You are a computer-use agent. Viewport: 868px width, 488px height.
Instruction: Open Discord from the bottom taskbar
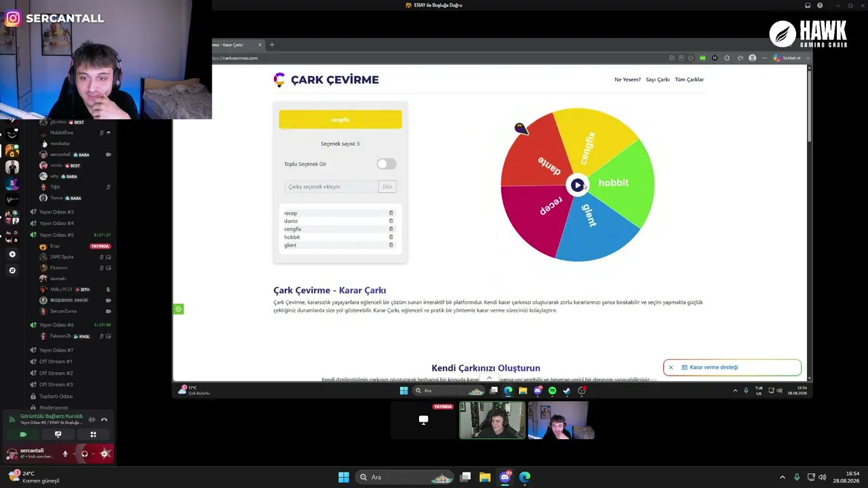pyautogui.click(x=505, y=477)
